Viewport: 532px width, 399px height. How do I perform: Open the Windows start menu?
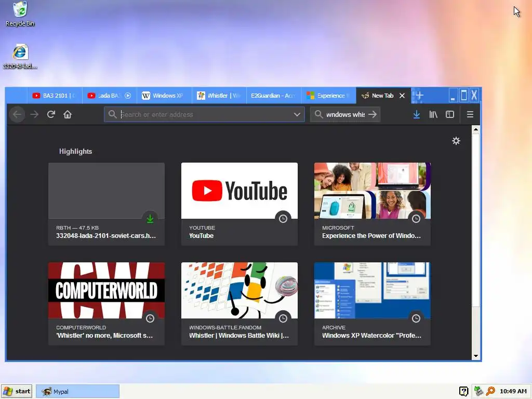coord(17,391)
